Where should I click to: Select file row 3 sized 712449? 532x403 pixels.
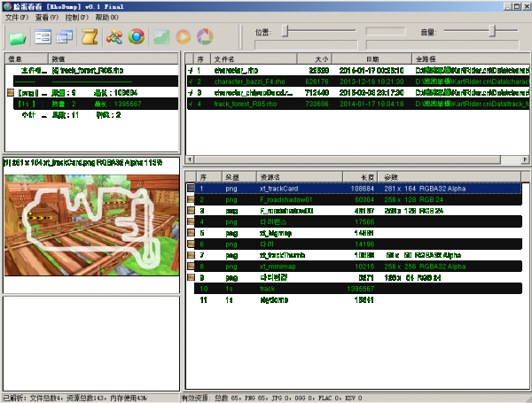pos(358,92)
